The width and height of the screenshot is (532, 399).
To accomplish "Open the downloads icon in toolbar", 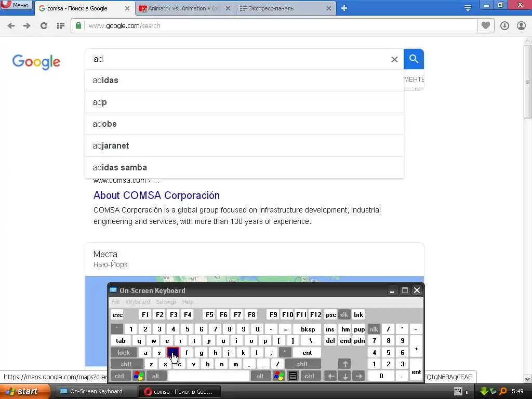I will 504,26.
